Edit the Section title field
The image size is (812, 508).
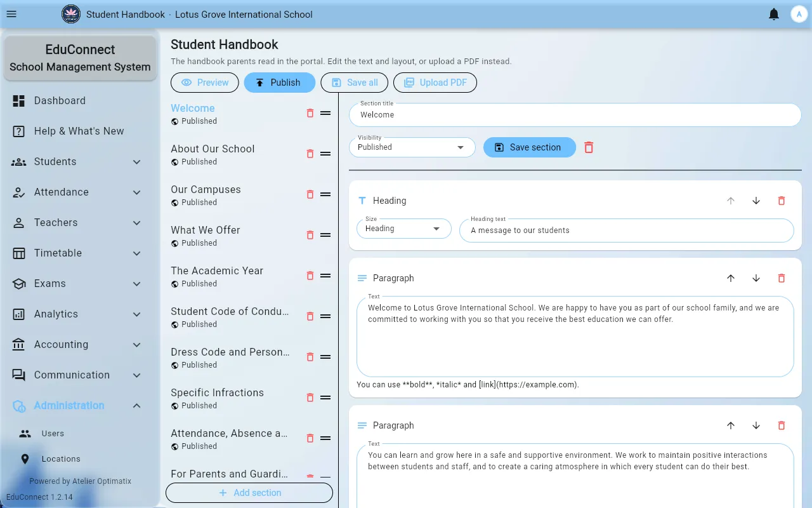pos(575,115)
